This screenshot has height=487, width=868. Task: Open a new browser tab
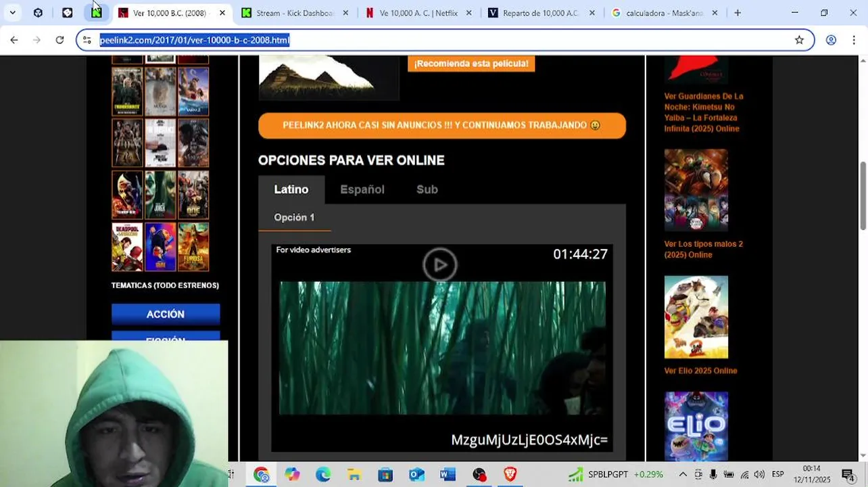(738, 13)
